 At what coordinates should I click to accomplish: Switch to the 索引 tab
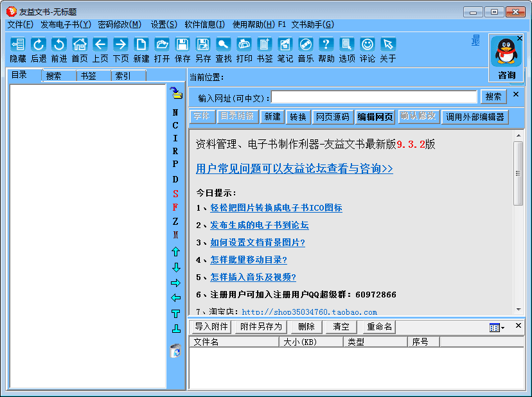[122, 76]
